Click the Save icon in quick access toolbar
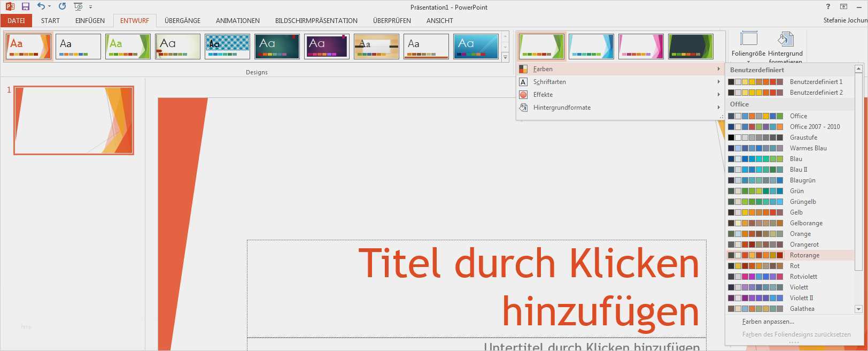Viewport: 868px width, 351px height. coord(25,7)
